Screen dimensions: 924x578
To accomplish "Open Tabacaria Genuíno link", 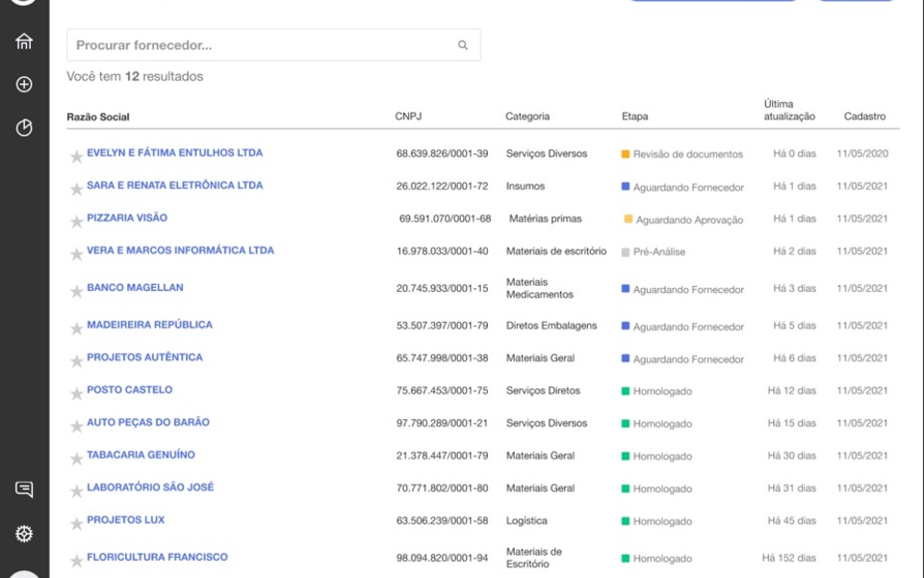I will (x=141, y=454).
